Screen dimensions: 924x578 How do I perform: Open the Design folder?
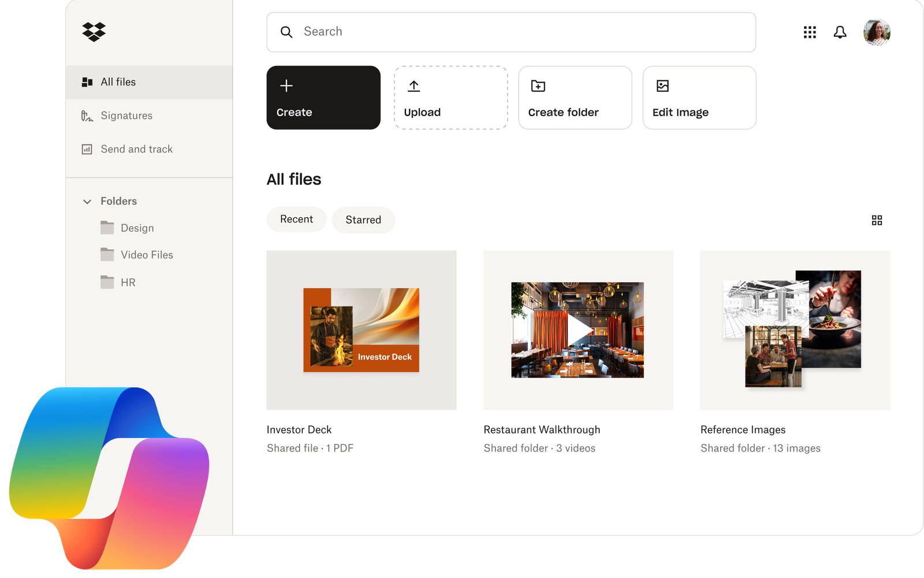coord(137,228)
